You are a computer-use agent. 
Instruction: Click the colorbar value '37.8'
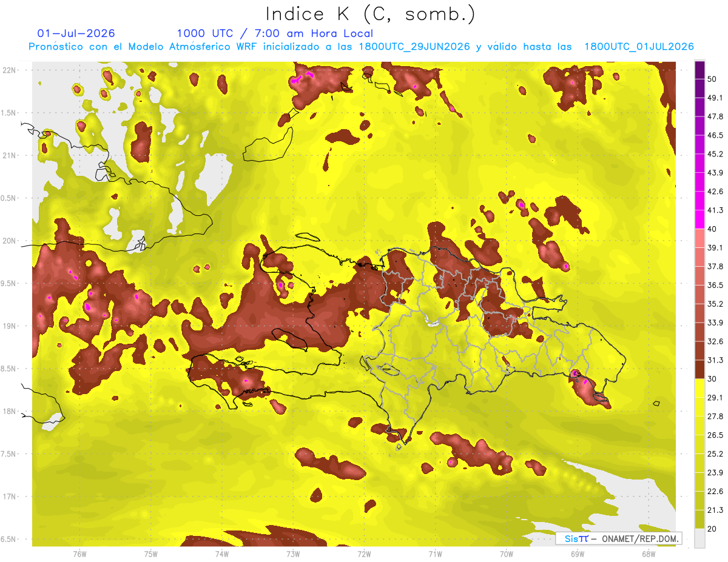715,266
